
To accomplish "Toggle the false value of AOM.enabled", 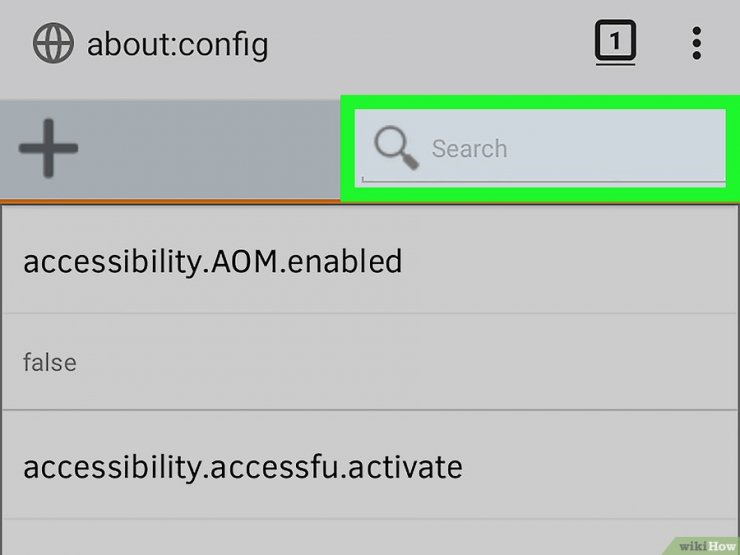I will point(50,362).
